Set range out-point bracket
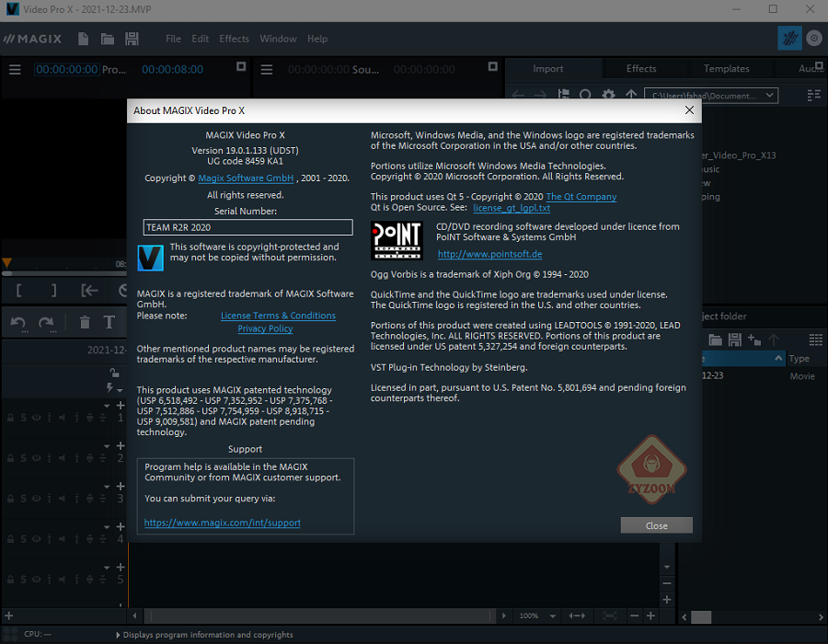This screenshot has height=644, width=828. click(x=53, y=291)
